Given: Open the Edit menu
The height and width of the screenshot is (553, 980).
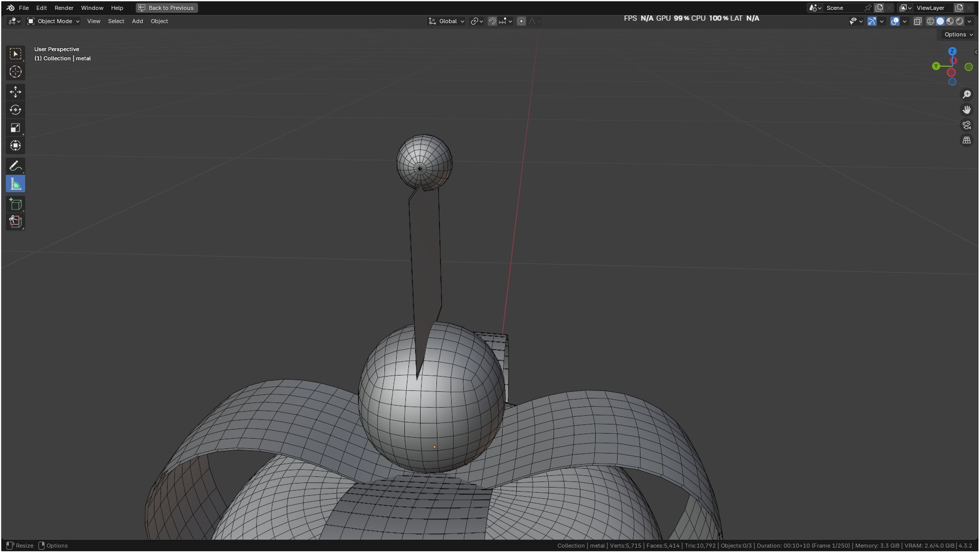Looking at the screenshot, I should 41,8.
